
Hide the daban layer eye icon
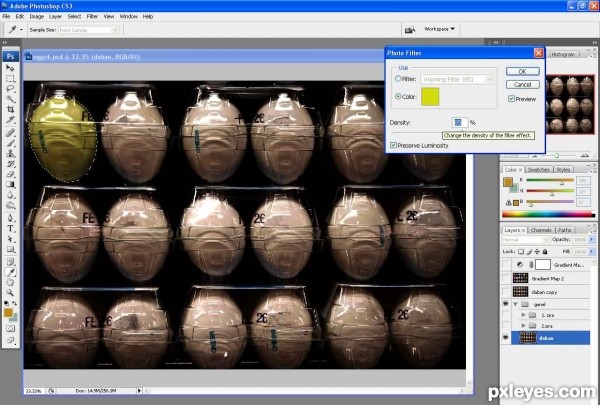pyautogui.click(x=506, y=338)
